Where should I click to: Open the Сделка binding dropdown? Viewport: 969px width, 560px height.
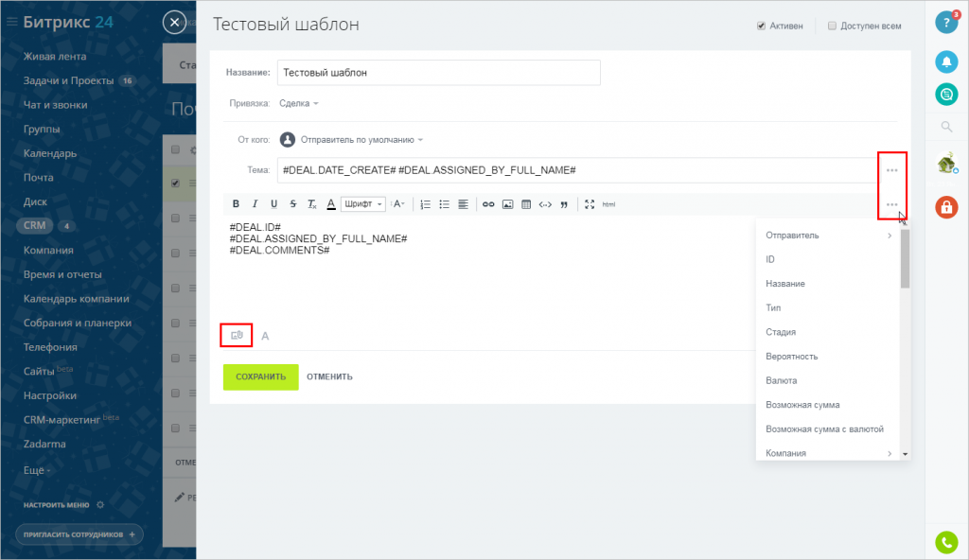tap(298, 103)
